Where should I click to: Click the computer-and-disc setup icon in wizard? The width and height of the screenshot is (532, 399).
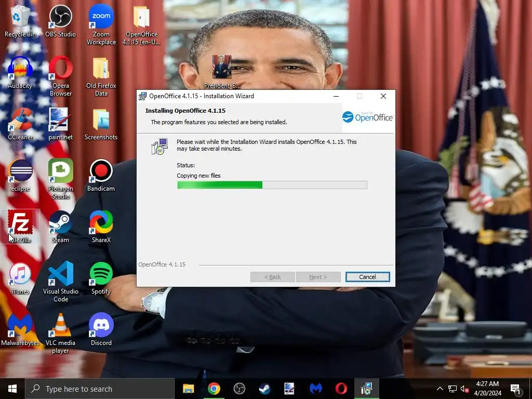(x=159, y=147)
